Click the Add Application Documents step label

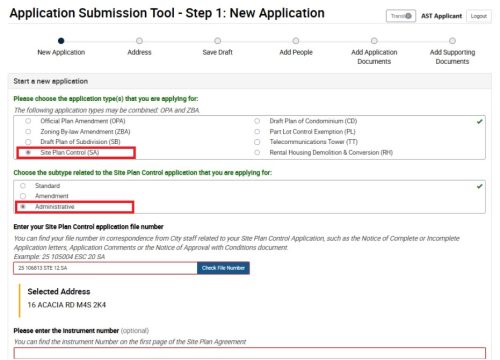tap(374, 57)
